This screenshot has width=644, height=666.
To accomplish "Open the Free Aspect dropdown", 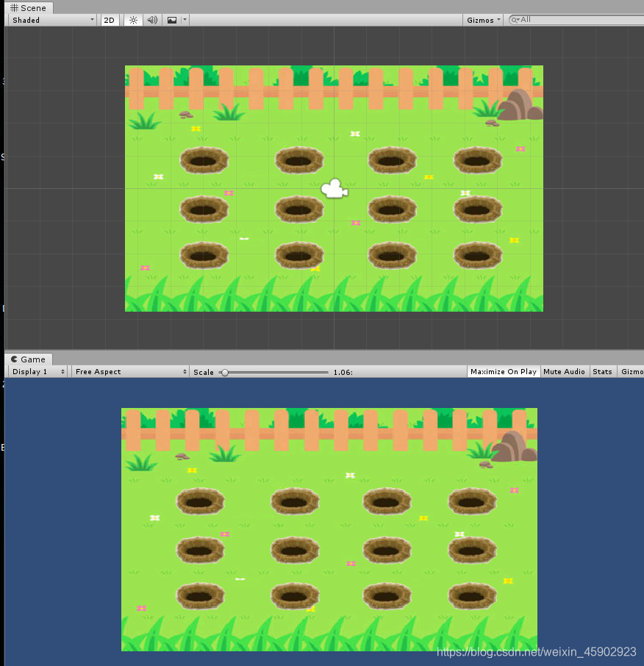I will pyautogui.click(x=130, y=372).
